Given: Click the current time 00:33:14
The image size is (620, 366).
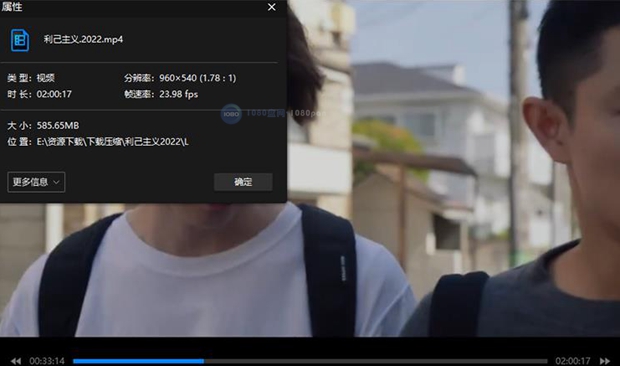Looking at the screenshot, I should (47, 361).
